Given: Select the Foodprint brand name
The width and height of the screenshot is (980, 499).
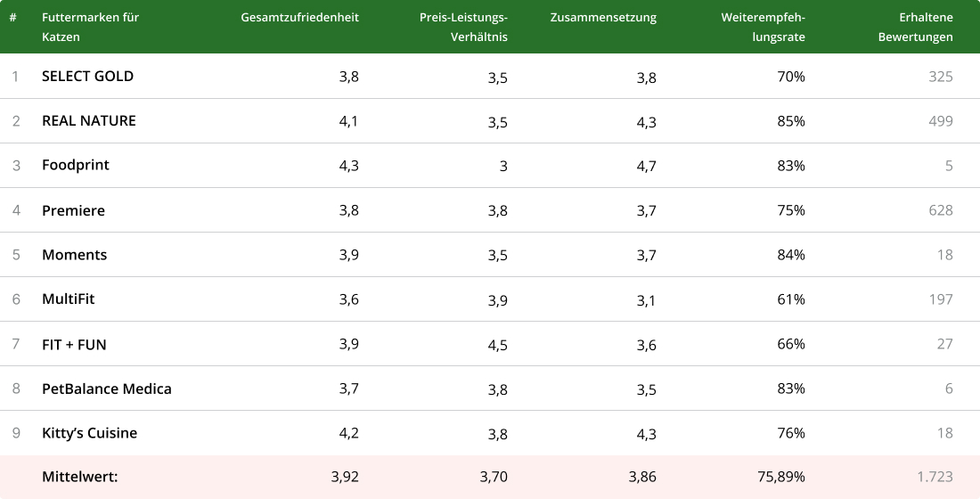Looking at the screenshot, I should point(76,166).
